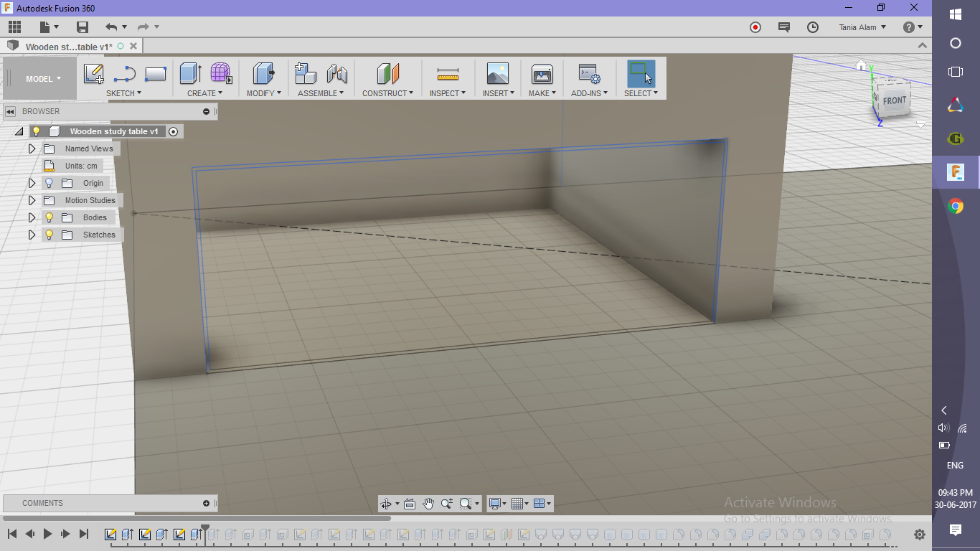Toggle the Origin folder lightbulb
This screenshot has width=980, height=551.
(49, 183)
